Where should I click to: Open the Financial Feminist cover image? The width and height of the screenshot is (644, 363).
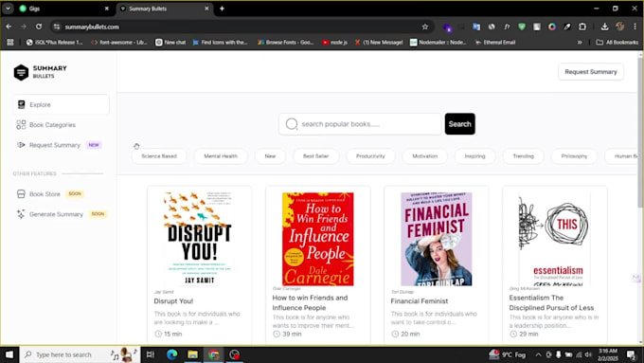point(437,239)
